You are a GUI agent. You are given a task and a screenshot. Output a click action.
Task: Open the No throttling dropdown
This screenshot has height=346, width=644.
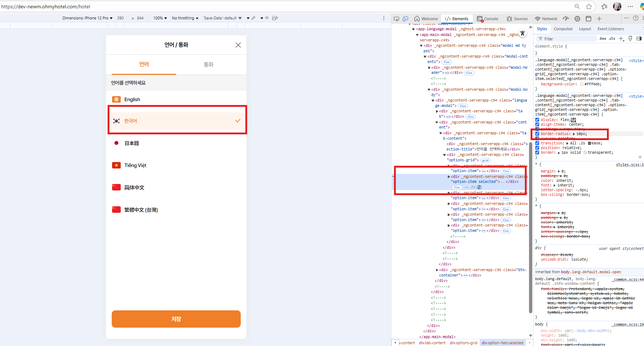[x=185, y=18]
